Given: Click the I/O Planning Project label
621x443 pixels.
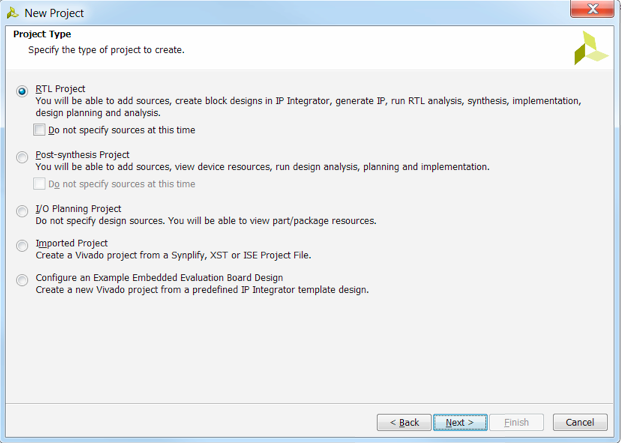Looking at the screenshot, I should 78,209.
